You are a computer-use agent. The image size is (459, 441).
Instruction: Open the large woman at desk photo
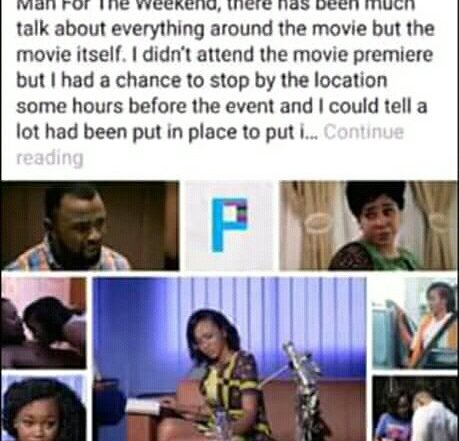click(229, 359)
